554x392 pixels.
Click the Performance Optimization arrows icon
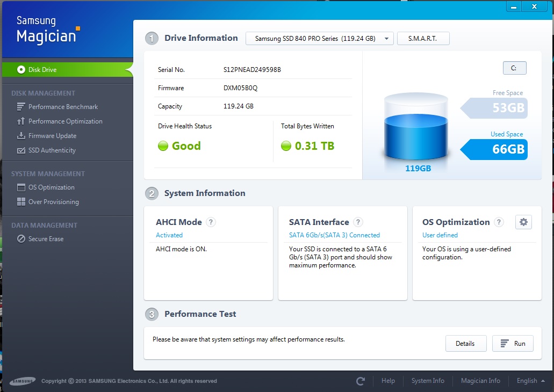pyautogui.click(x=21, y=121)
